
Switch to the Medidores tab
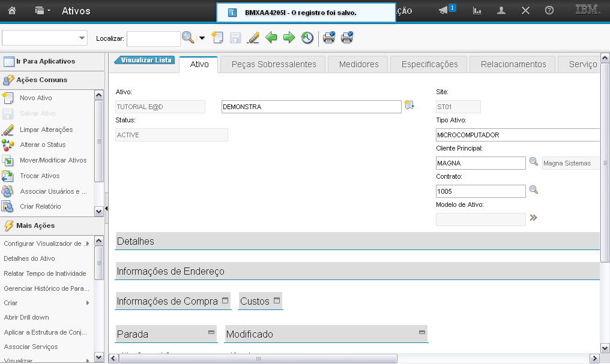[x=358, y=64]
